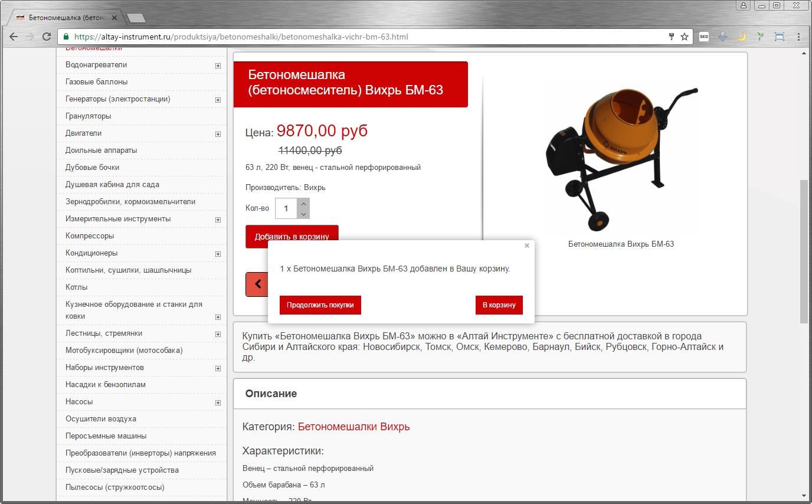
Task: Go to cart via В корзину
Action: [499, 305]
